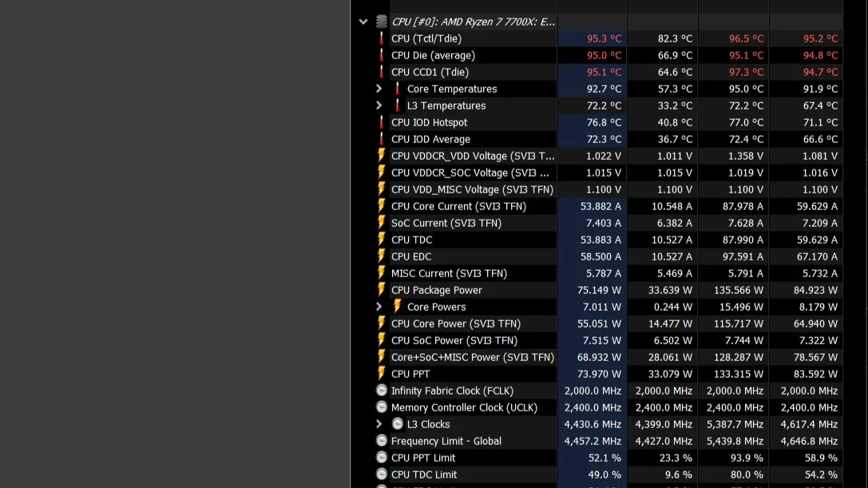Select the CPU EDC sensor row
Image resolution: width=868 pixels, height=488 pixels.
(411, 256)
